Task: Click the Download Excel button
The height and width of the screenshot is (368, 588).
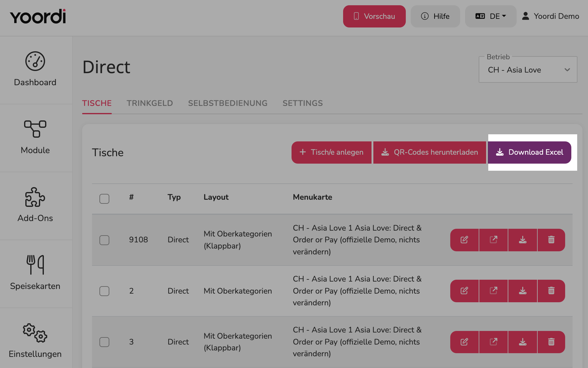Action: (x=530, y=153)
